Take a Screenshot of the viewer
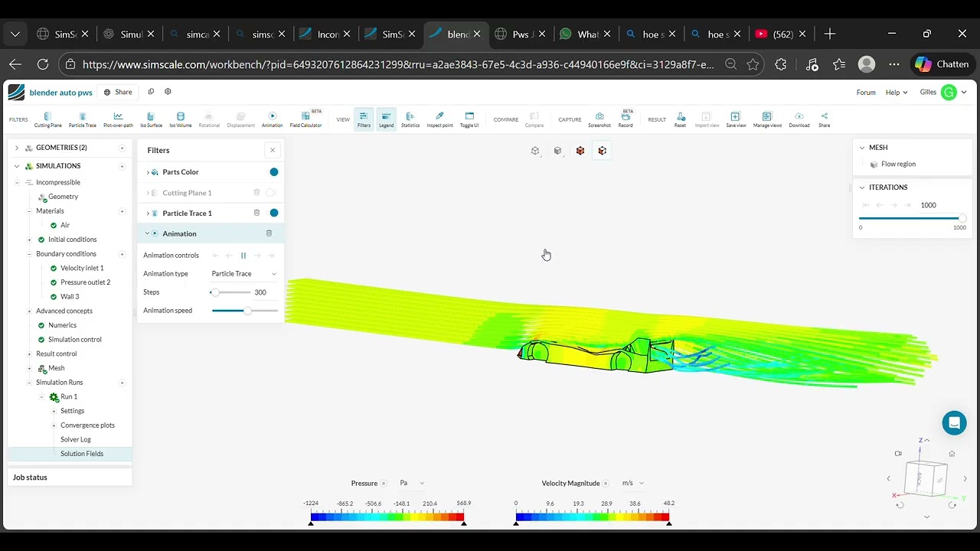The width and height of the screenshot is (980, 551). pos(599,119)
